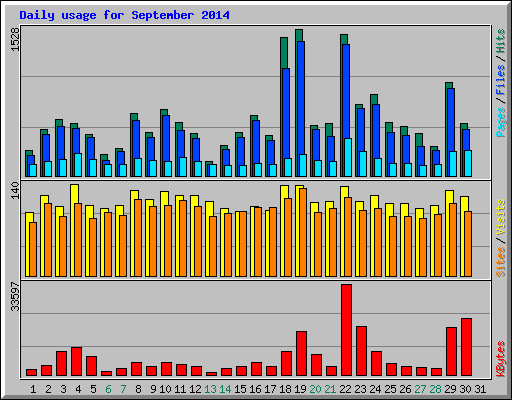Viewport: 512px width, 400px height.
Task: Click the green day 21 label
Action: coord(330,389)
